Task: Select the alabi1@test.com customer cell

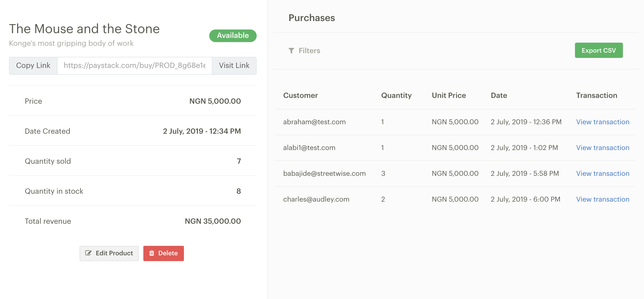Action: [x=309, y=148]
